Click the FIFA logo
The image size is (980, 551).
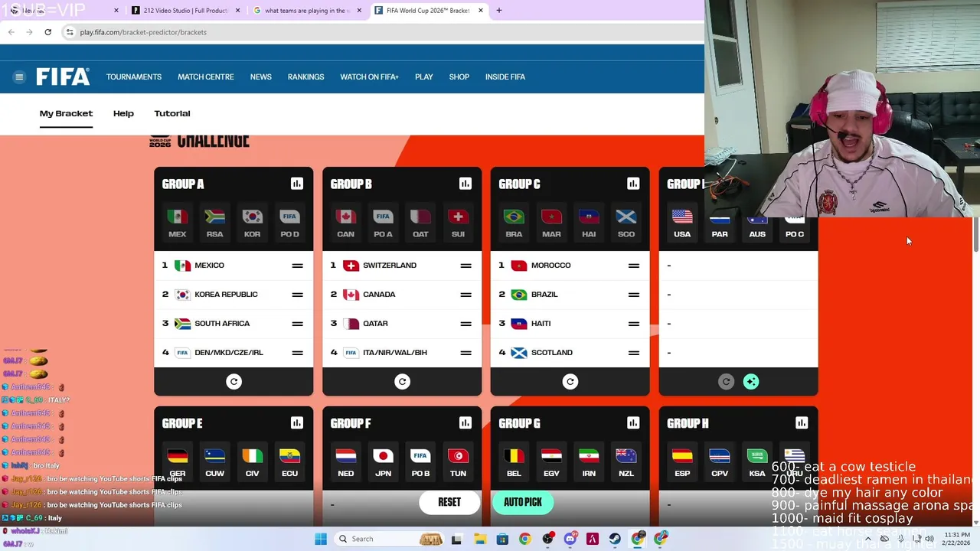pos(63,77)
